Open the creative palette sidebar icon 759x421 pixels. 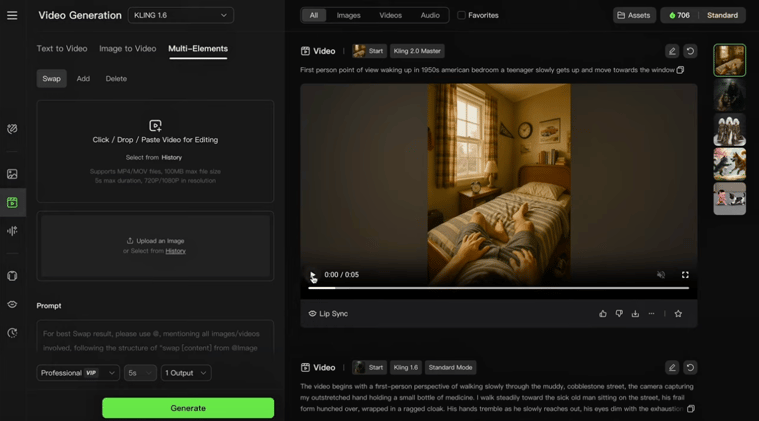(12, 129)
